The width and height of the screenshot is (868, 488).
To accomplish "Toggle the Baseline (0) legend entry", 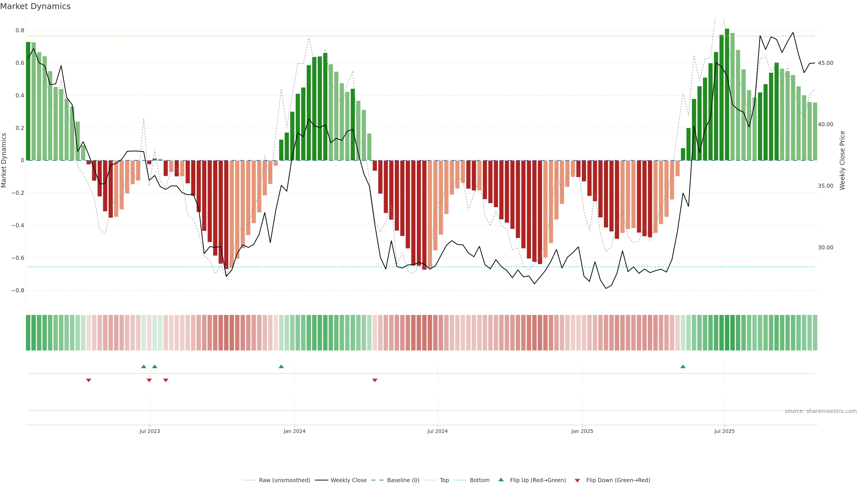I will click(x=403, y=480).
